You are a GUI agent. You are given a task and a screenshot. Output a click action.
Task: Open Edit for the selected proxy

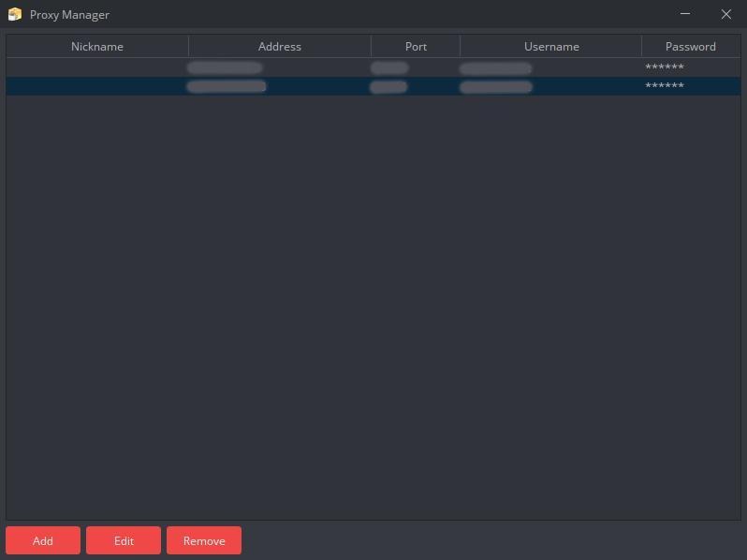tap(124, 540)
